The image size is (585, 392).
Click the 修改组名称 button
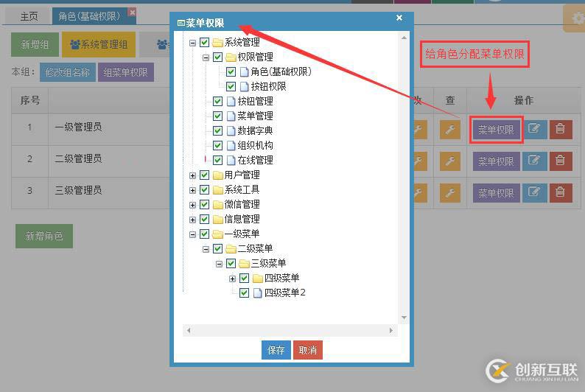[x=68, y=72]
